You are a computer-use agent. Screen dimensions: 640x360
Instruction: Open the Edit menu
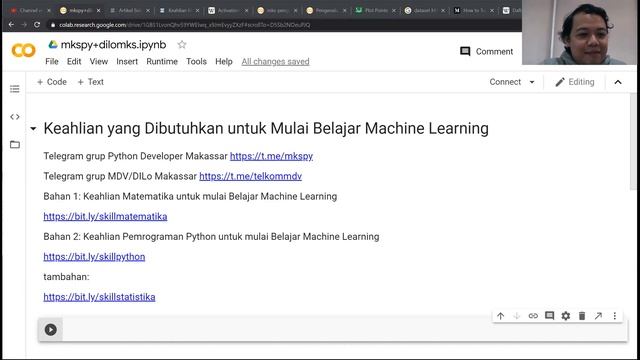tap(74, 62)
